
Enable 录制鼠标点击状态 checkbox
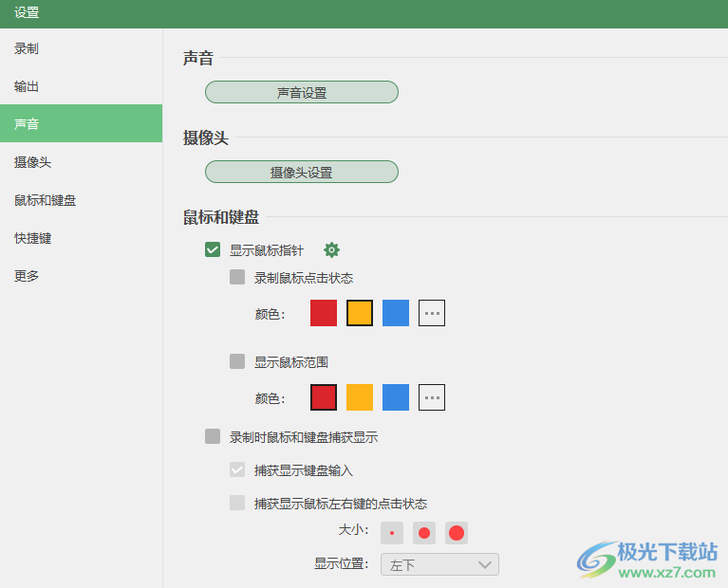point(237,277)
